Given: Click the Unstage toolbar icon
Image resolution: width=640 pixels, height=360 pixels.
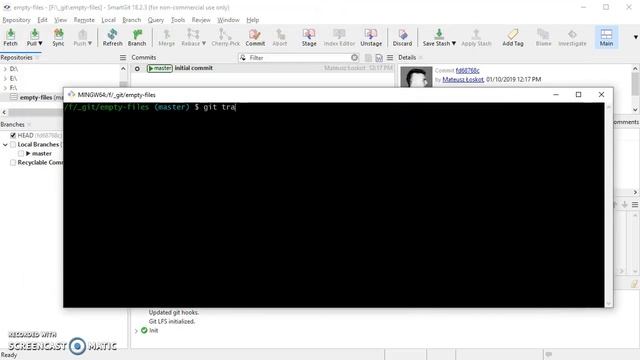Looking at the screenshot, I should pos(371,37).
